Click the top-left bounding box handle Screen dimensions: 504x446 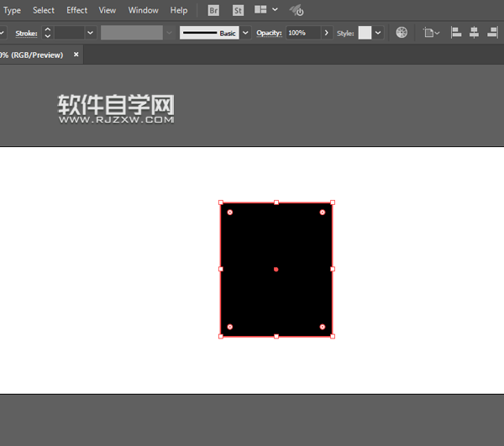coord(221,202)
